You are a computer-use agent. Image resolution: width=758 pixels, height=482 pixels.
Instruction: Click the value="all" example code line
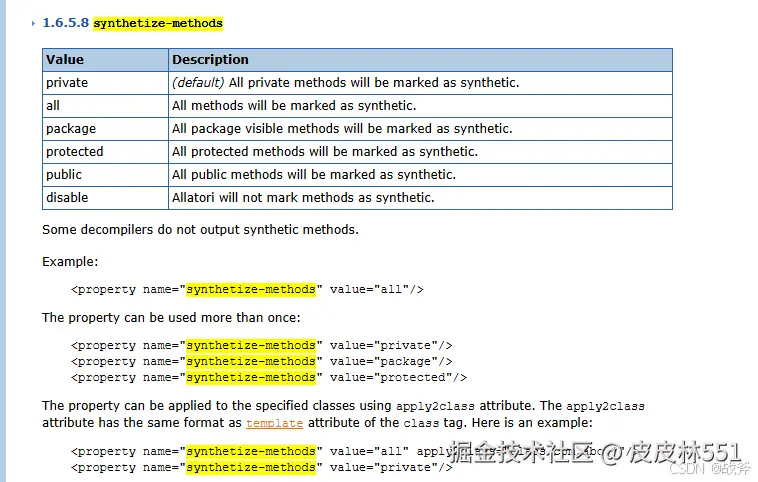pos(247,290)
